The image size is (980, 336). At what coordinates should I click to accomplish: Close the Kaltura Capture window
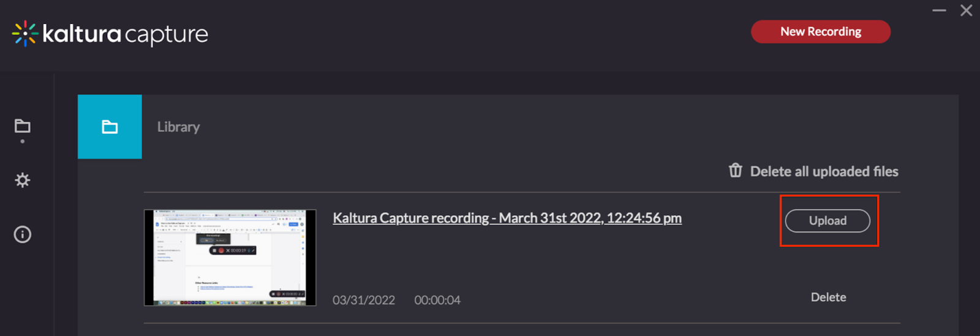click(967, 10)
